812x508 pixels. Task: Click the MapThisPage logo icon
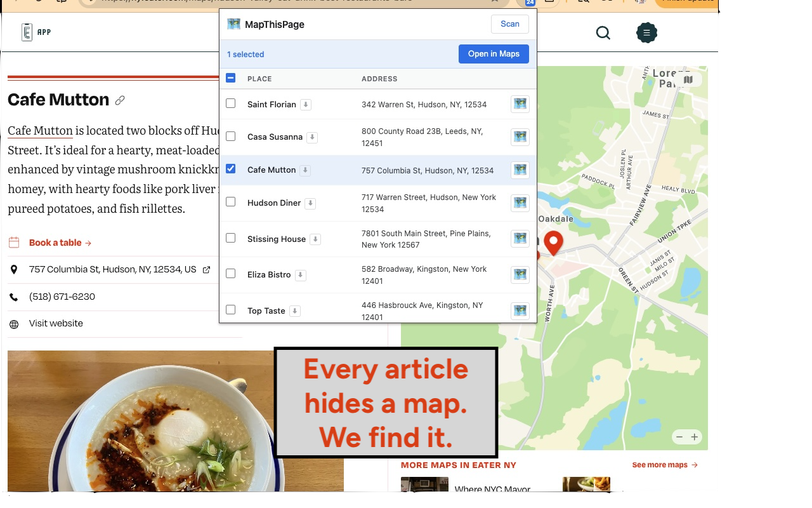point(233,24)
